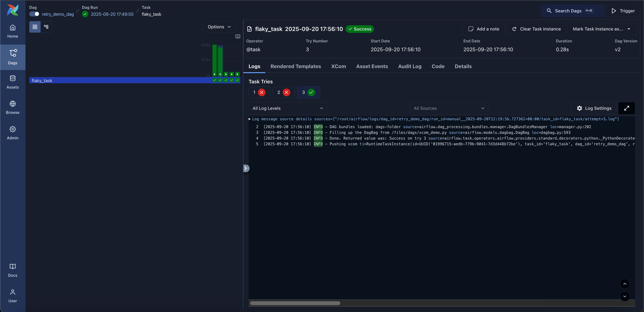Toggle pause for retry_demo_dag
This screenshot has height=312, width=644.
pyautogui.click(x=34, y=14)
